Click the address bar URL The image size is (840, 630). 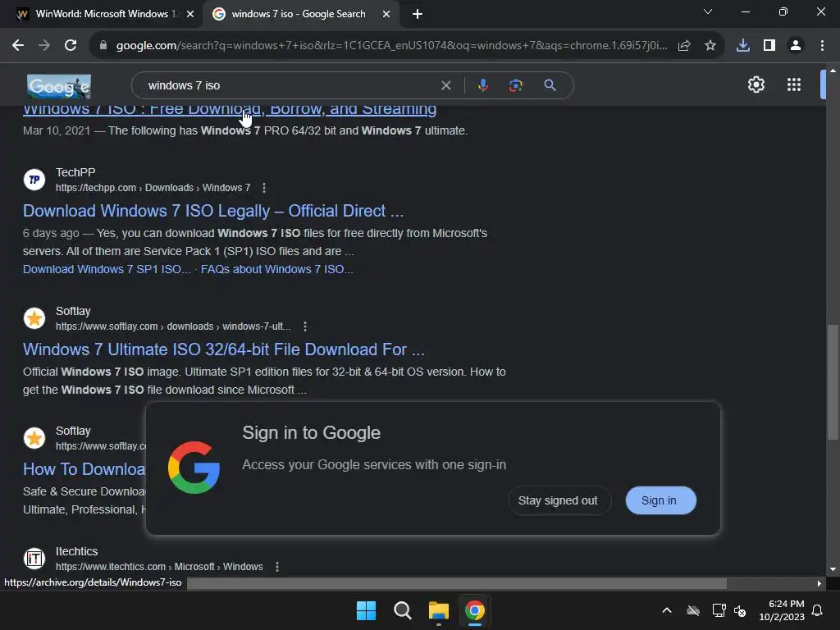tap(391, 46)
